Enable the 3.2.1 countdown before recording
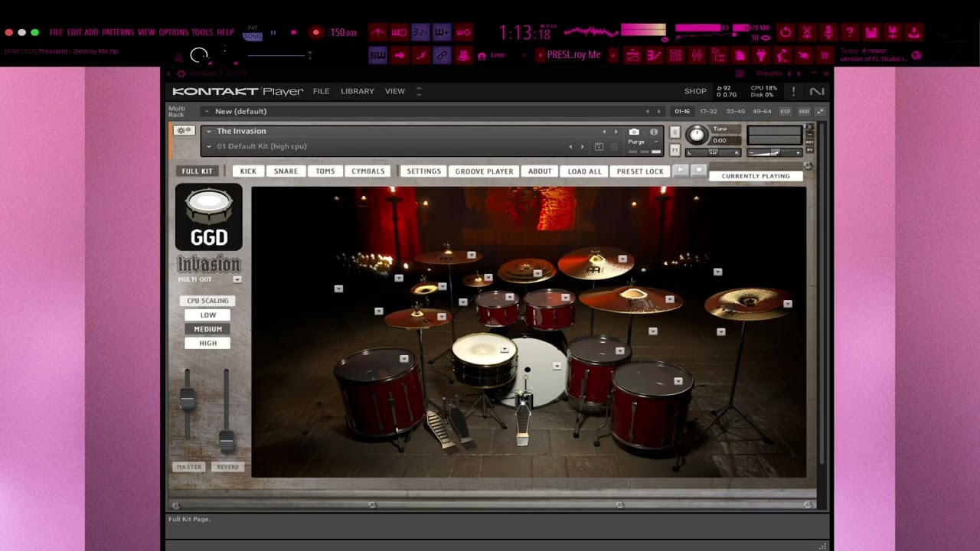 coord(420,32)
